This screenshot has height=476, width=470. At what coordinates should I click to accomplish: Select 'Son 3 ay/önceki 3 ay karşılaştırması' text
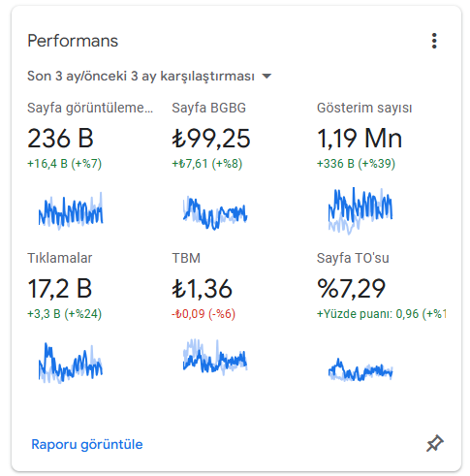pyautogui.click(x=141, y=77)
